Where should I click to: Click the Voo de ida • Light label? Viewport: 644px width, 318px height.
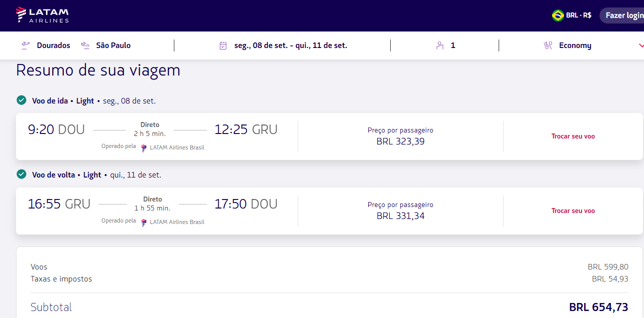[63, 100]
